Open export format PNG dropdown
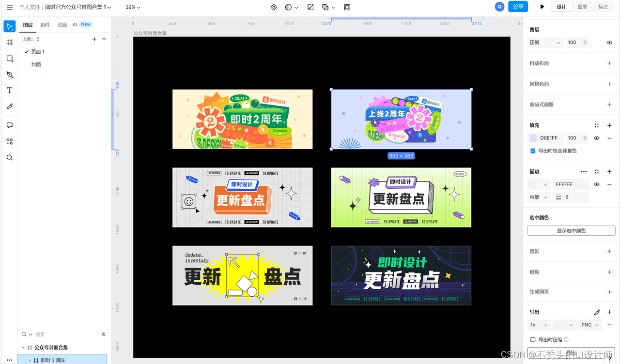 [x=590, y=325]
